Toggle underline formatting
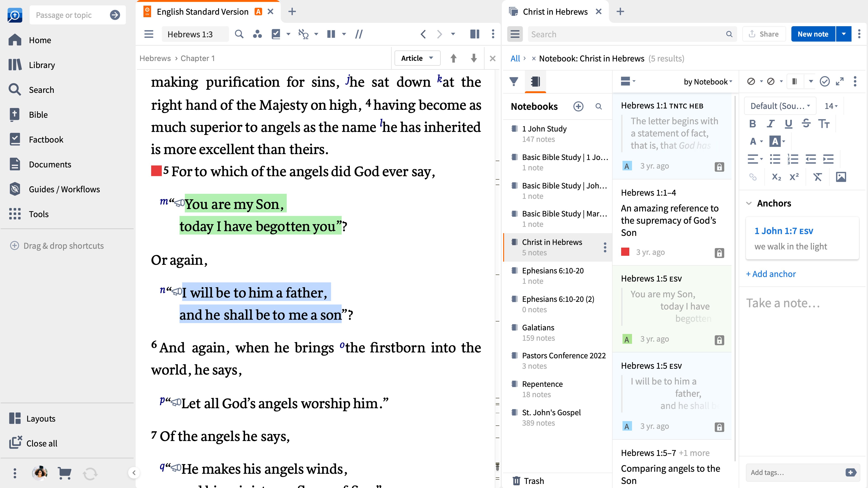The height and width of the screenshot is (488, 868). click(788, 124)
